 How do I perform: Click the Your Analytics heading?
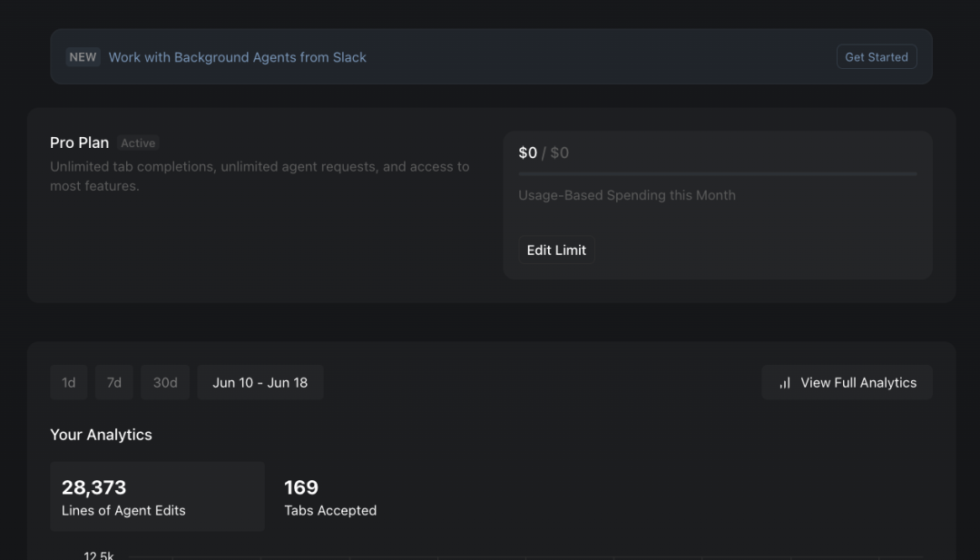(x=101, y=435)
